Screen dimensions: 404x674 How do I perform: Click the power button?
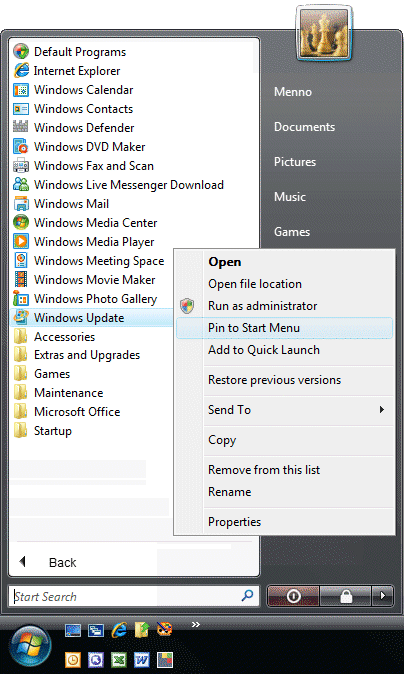coord(293,596)
